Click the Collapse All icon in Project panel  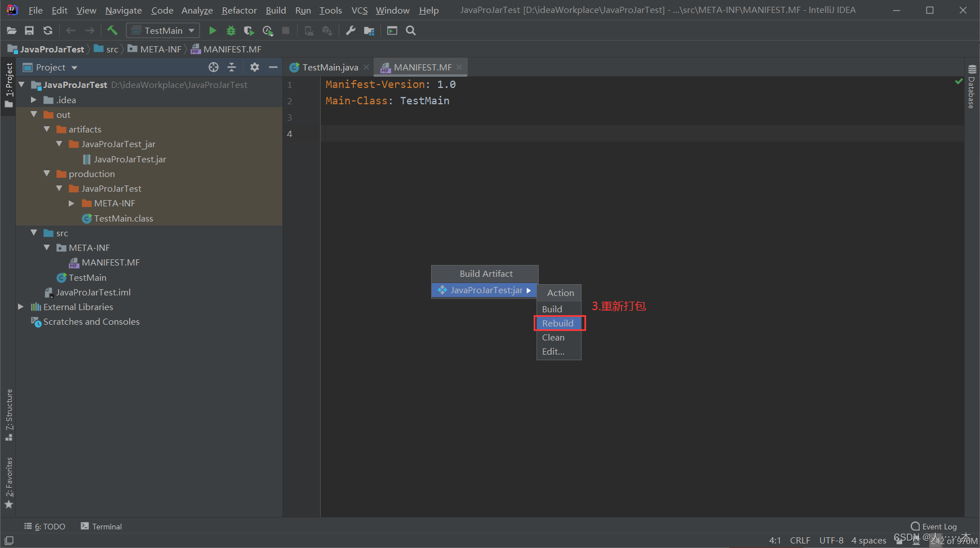tap(232, 67)
